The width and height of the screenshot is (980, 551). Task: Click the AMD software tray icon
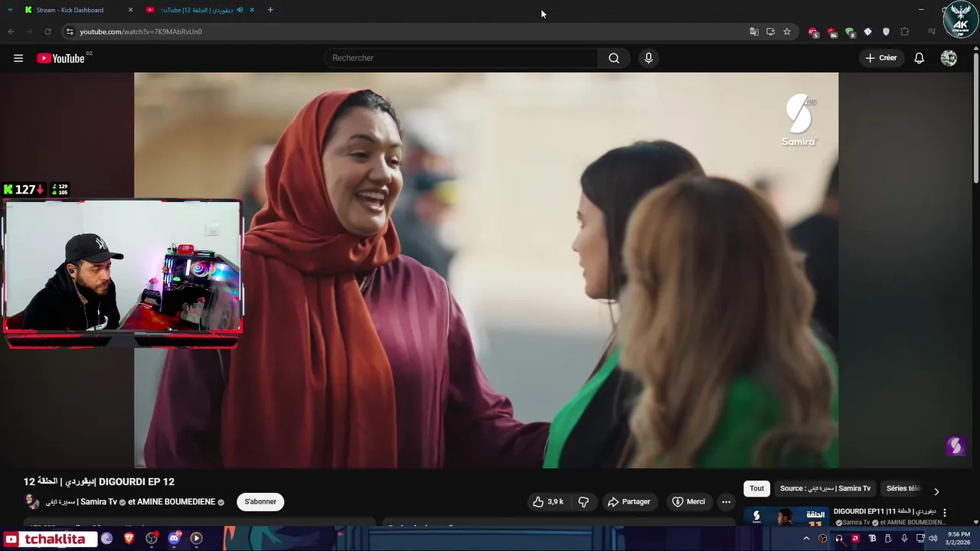click(x=855, y=539)
